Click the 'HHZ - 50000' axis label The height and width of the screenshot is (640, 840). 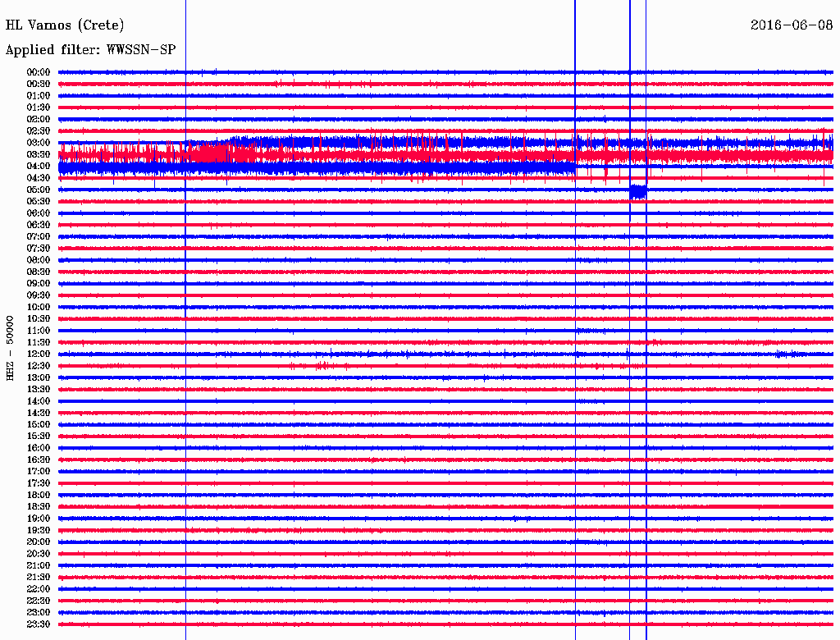pyautogui.click(x=10, y=348)
